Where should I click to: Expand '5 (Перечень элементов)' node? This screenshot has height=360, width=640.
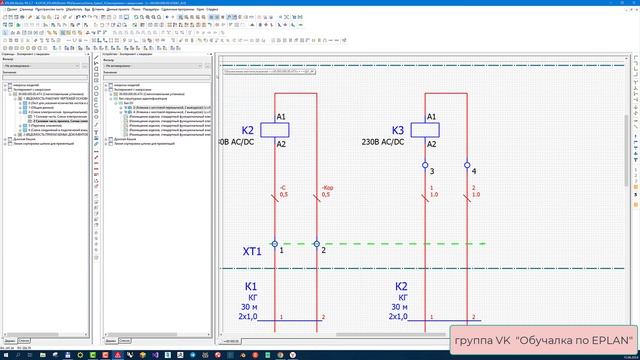pos(20,126)
